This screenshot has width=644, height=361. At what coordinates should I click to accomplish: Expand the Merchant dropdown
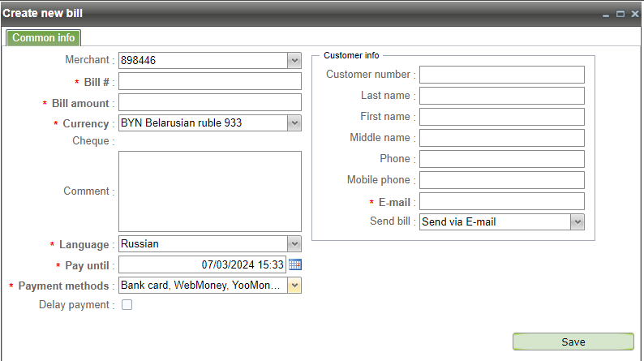(294, 60)
